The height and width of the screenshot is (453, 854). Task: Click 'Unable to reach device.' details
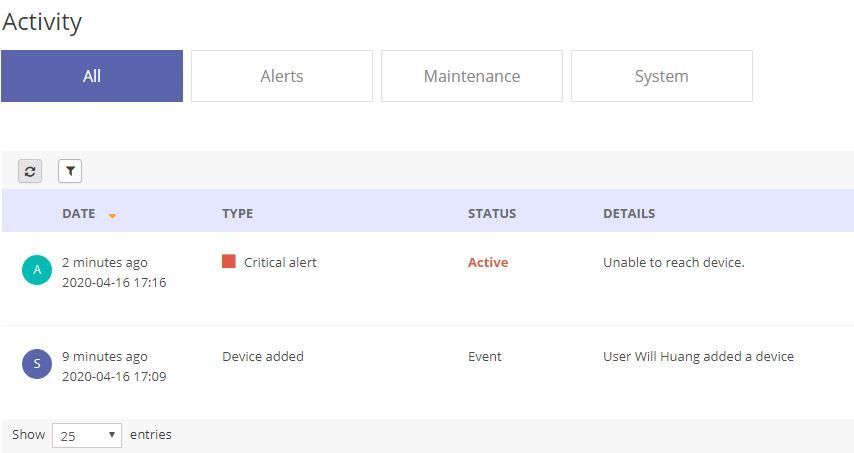pos(674,262)
